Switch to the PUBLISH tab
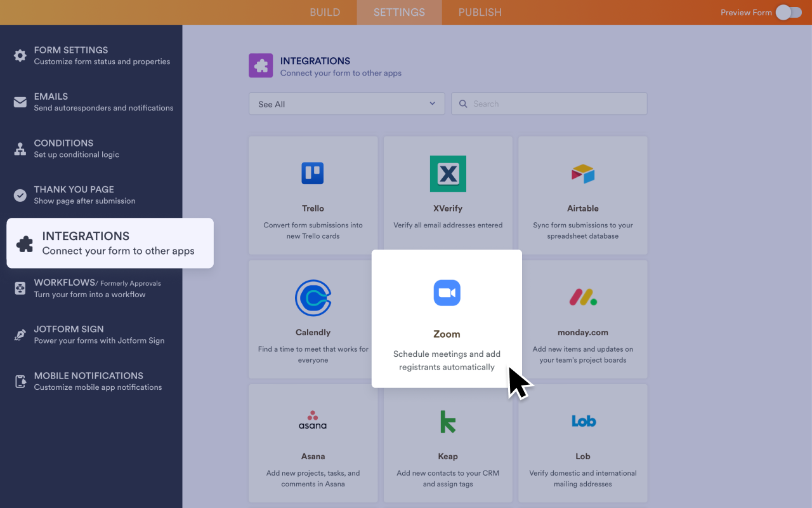The image size is (812, 508). (480, 13)
